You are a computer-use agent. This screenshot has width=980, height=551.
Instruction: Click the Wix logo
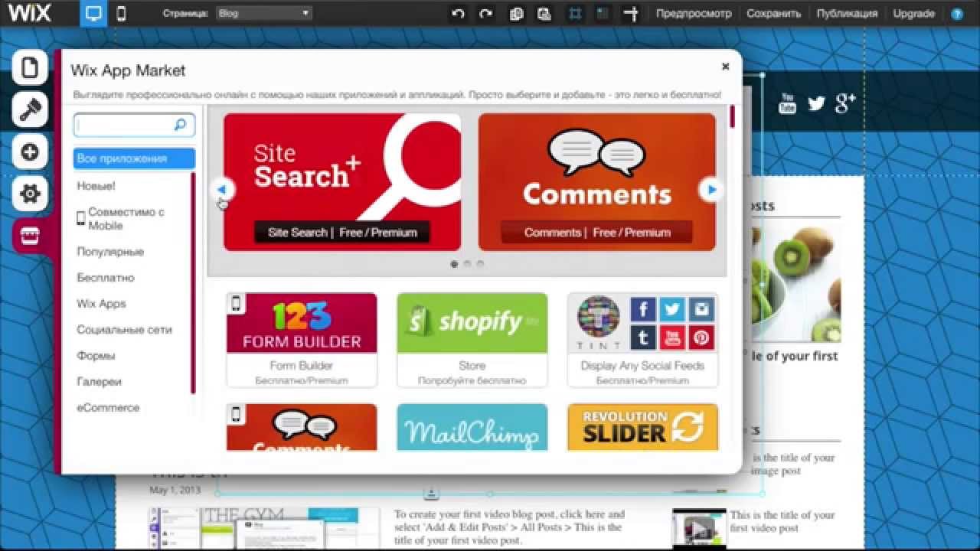[29, 13]
